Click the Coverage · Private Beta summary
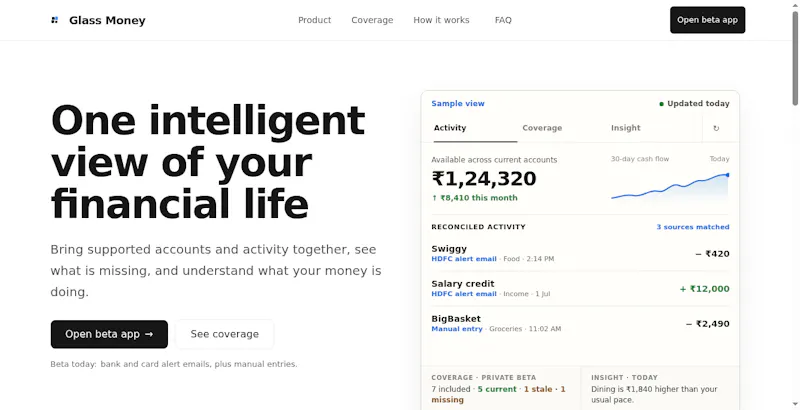Image resolution: width=800 pixels, height=410 pixels. point(501,389)
